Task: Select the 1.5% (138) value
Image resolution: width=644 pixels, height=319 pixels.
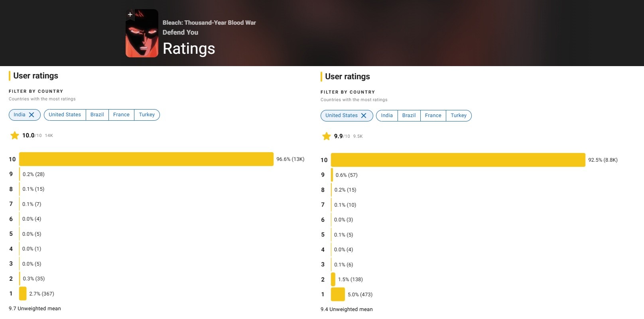Action: (x=351, y=280)
